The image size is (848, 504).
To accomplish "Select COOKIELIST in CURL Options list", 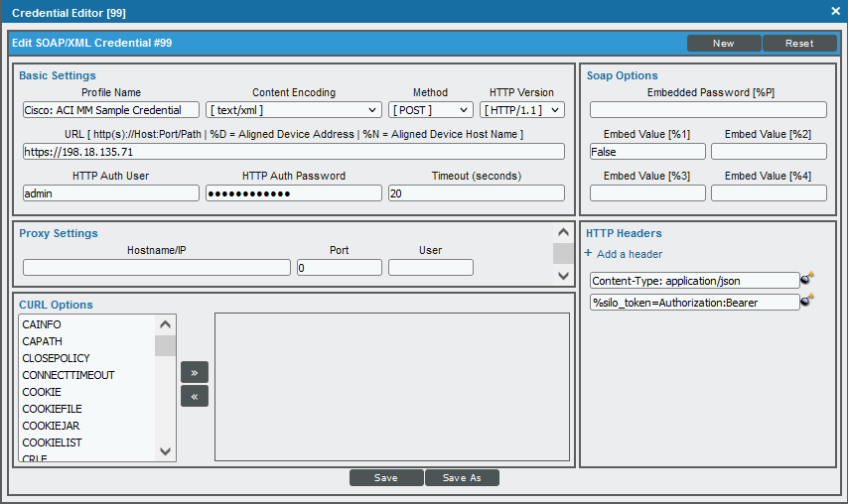I will pos(86,442).
